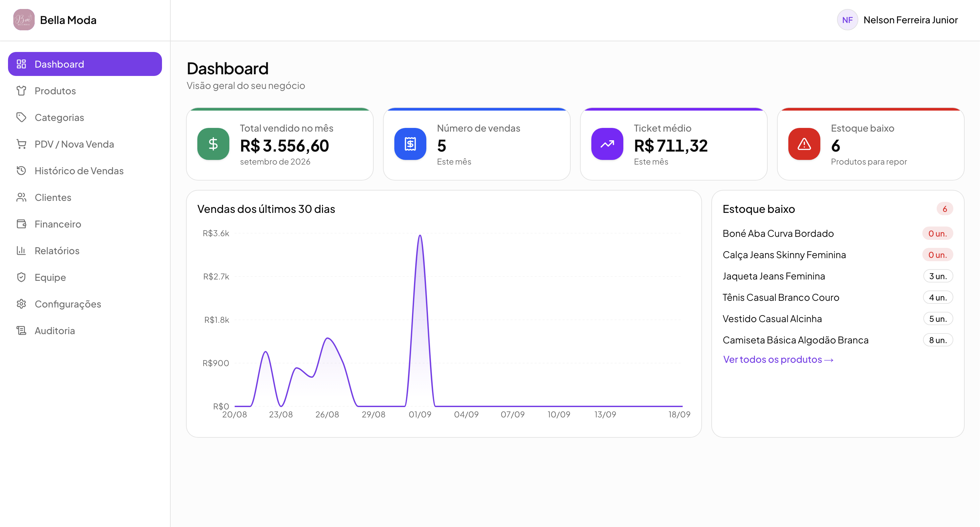Open Nelson Ferreira Junior user name
980x527 pixels.
[x=910, y=20]
